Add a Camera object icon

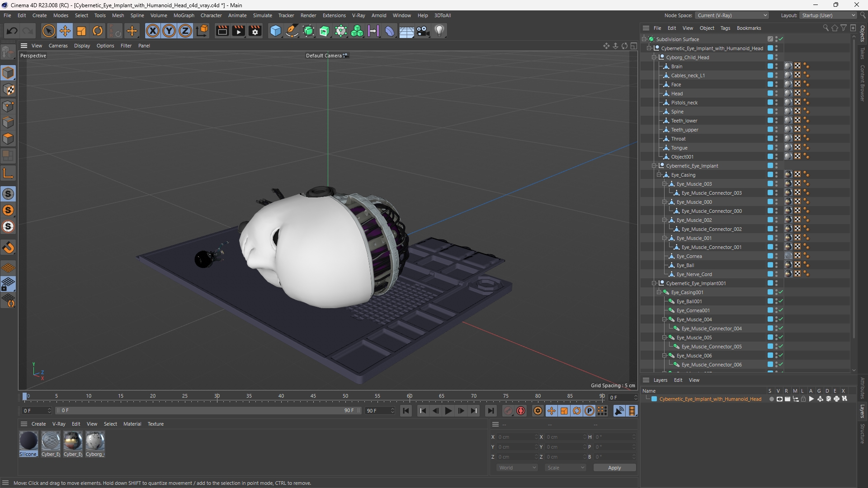pyautogui.click(x=423, y=31)
